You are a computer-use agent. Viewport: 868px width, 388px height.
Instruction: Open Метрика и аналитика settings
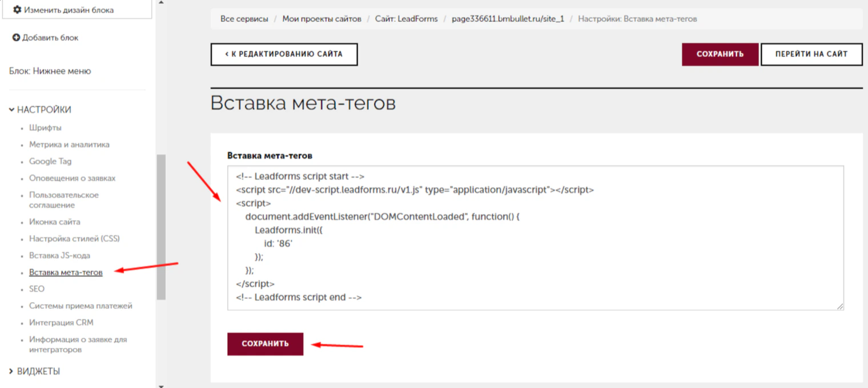coord(69,145)
